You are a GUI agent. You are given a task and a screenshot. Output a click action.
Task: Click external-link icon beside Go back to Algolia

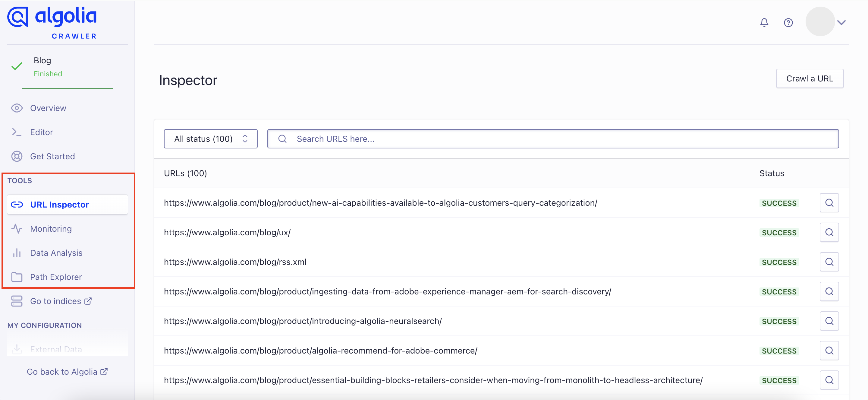coord(104,371)
